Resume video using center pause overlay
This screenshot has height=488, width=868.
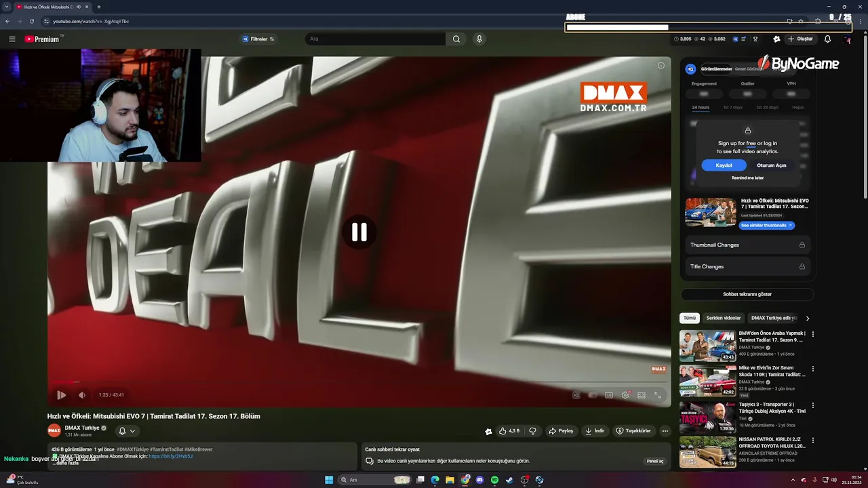pos(359,232)
